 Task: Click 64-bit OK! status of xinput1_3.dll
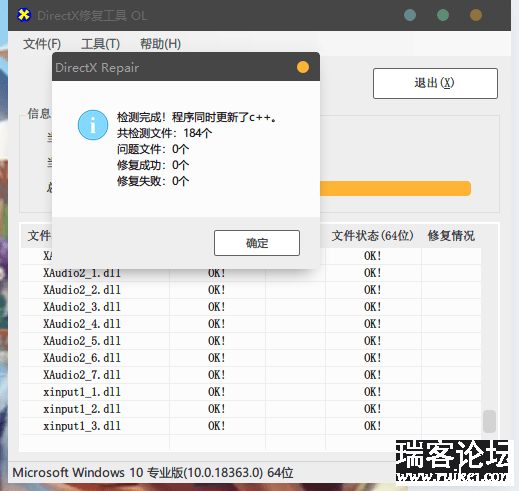pos(372,426)
